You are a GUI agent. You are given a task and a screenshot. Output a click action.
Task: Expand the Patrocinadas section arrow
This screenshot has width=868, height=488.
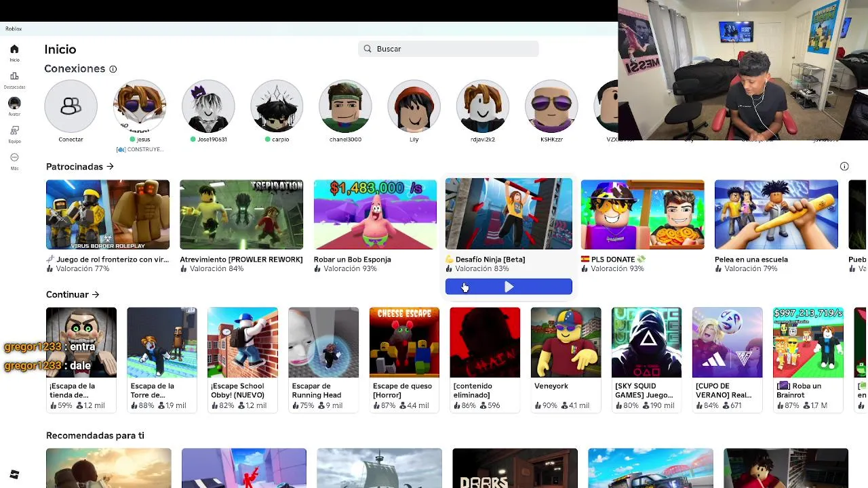[x=110, y=167]
